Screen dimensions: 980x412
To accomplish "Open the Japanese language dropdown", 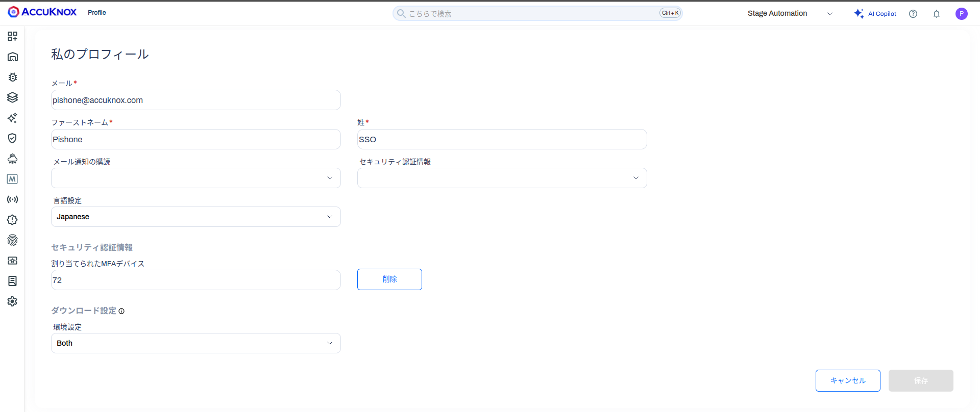I will 196,217.
